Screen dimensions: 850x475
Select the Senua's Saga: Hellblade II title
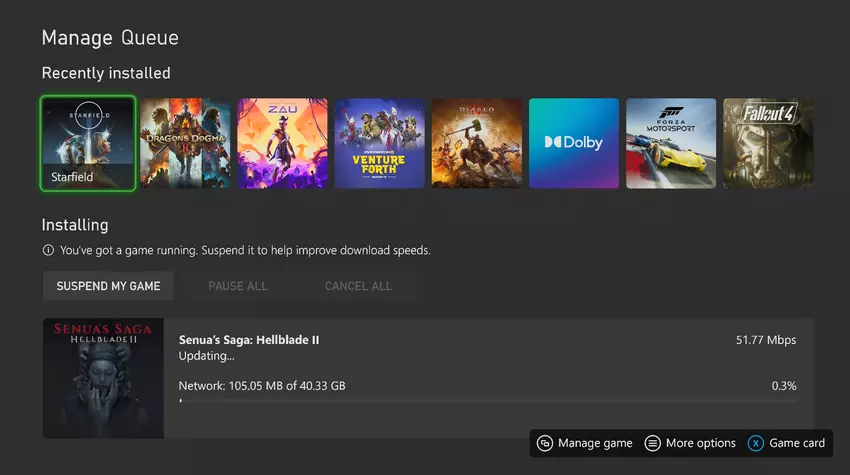click(249, 340)
